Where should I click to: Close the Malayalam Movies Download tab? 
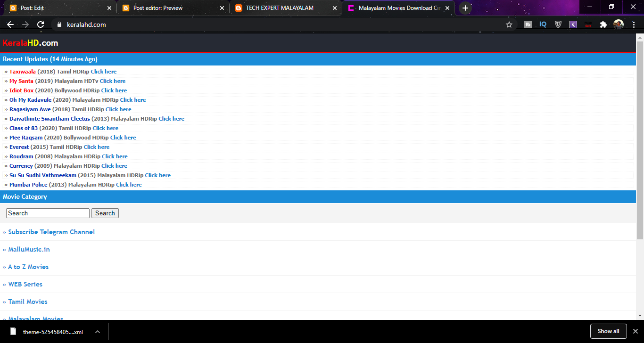point(447,8)
